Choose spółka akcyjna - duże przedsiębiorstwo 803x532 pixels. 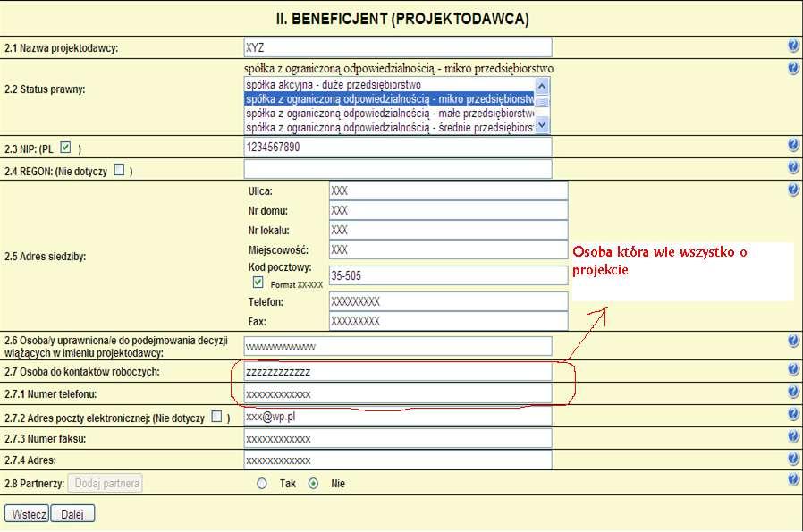389,84
